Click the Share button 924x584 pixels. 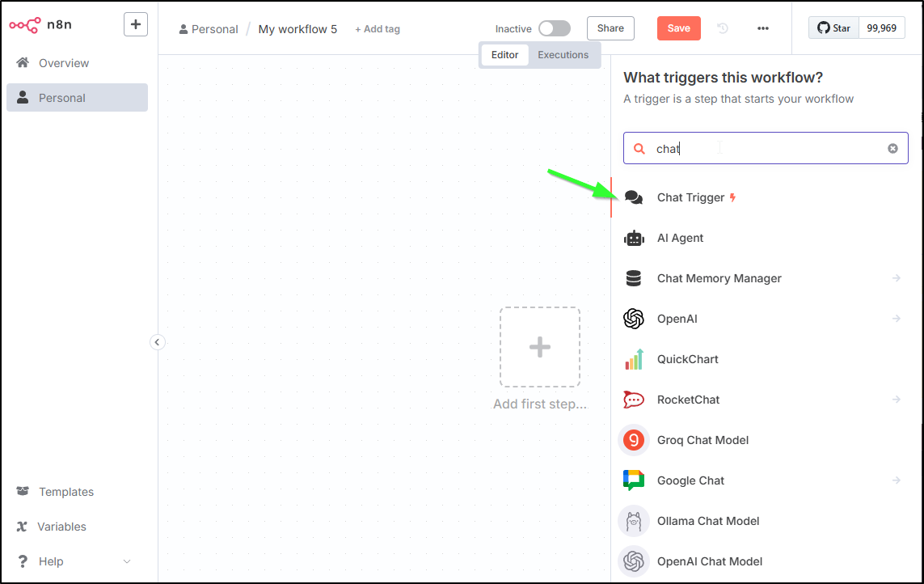pos(610,28)
